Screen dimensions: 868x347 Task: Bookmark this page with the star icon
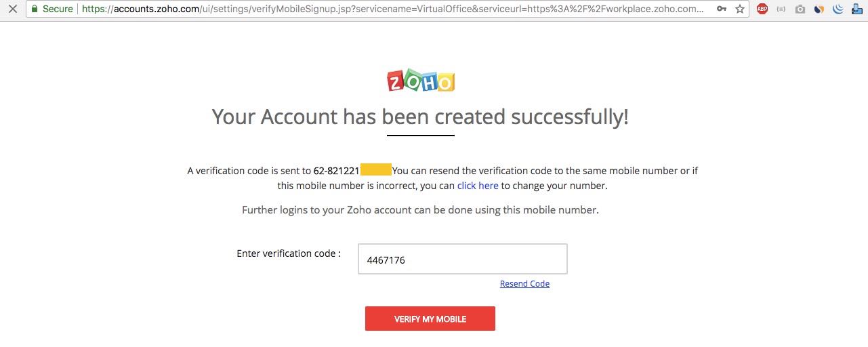740,9
